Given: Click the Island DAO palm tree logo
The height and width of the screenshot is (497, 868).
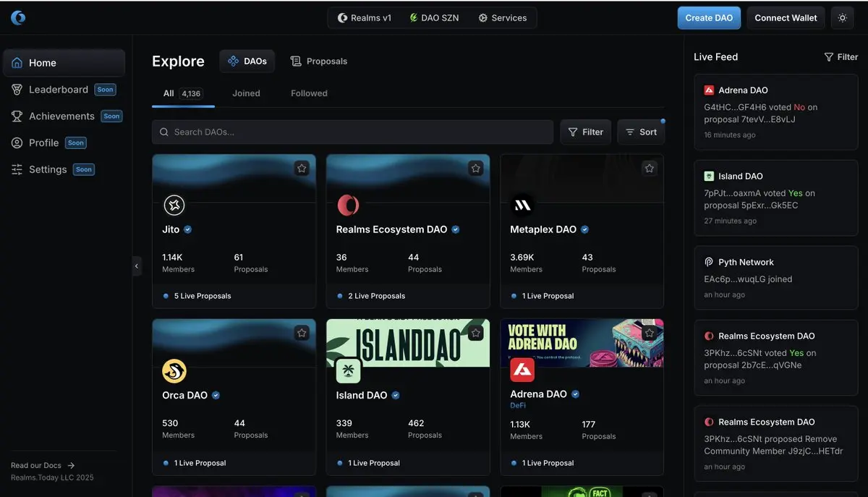Looking at the screenshot, I should point(348,371).
